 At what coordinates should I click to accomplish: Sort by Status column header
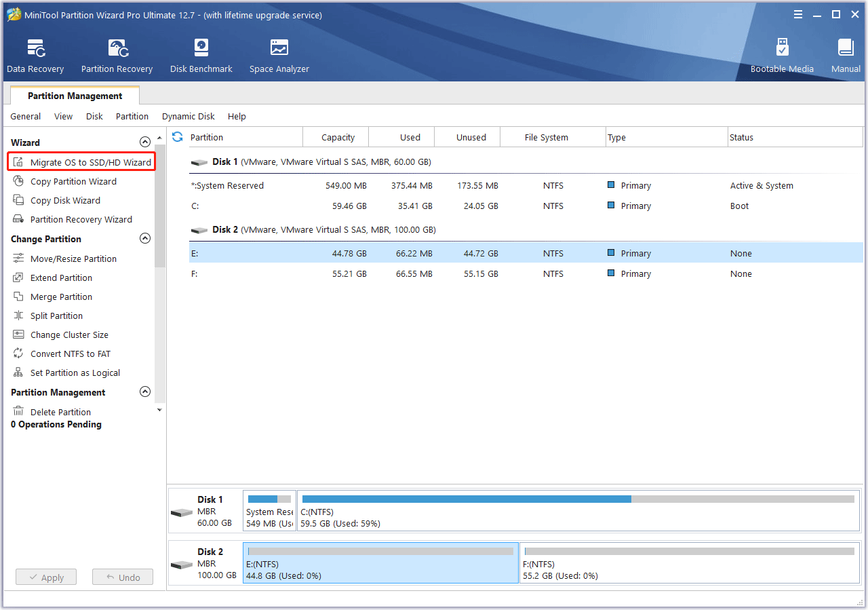(795, 137)
